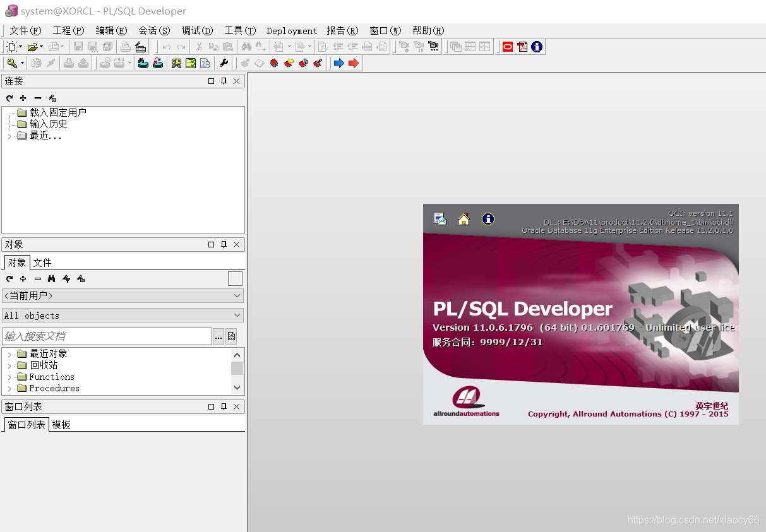Image resolution: width=766 pixels, height=532 pixels.
Task: Click the red book with tool icon
Action: coord(318,63)
